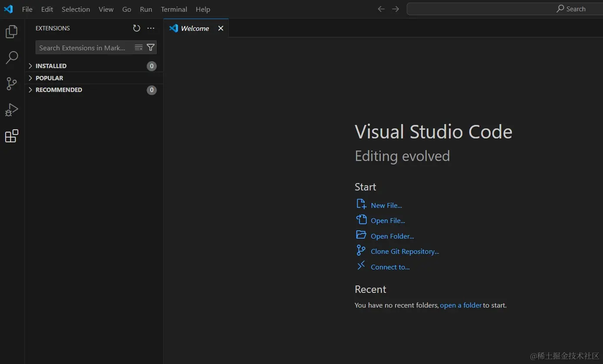Go forward with the right arrow
The width and height of the screenshot is (603, 364).
click(x=395, y=9)
